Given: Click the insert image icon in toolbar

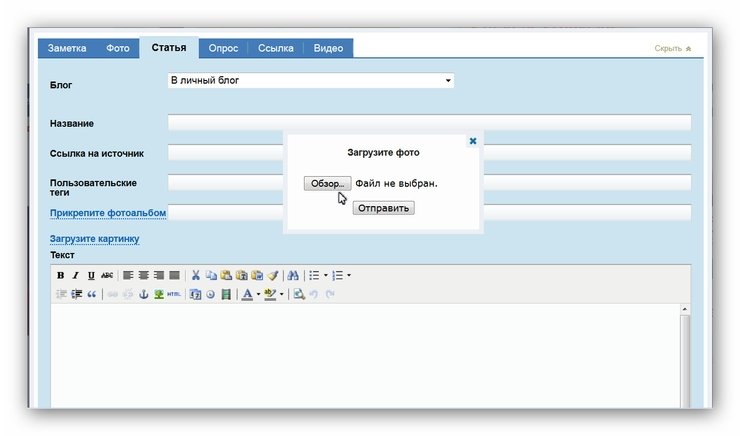Looking at the screenshot, I should tap(158, 294).
